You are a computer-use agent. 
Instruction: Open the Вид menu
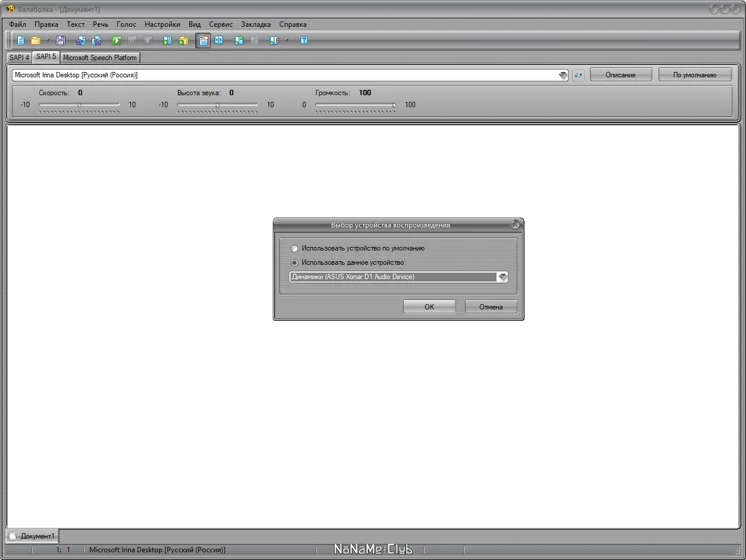195,24
